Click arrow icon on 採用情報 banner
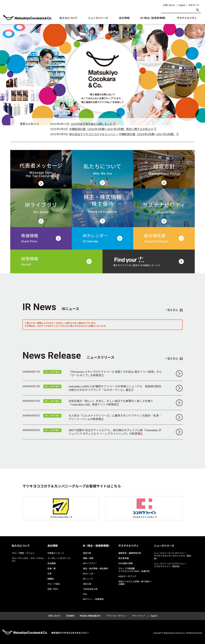This screenshot has width=205, height=644. (89, 261)
